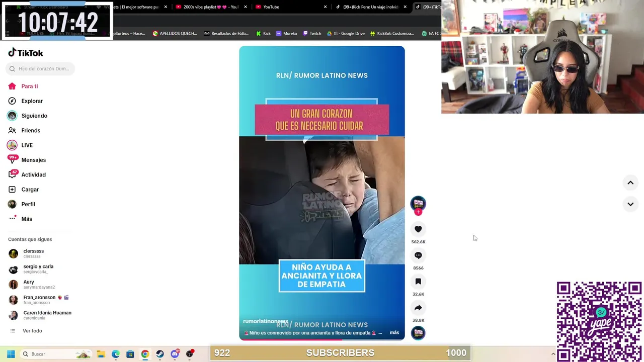The height and width of the screenshot is (362, 644).
Task: Open File Explorer from the taskbar
Action: (x=101, y=354)
